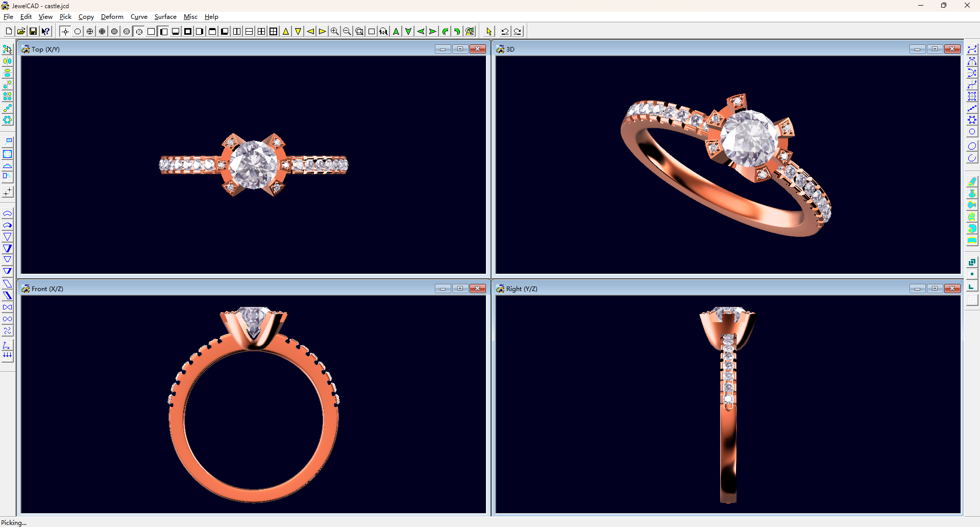Open a file with the folder icon
The image size is (980, 527).
21,31
